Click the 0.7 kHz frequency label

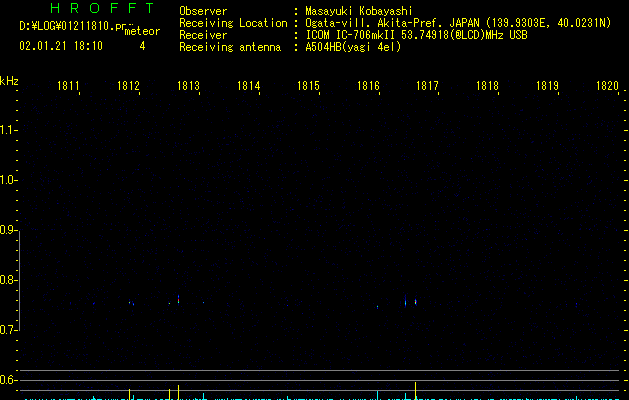coord(8,330)
